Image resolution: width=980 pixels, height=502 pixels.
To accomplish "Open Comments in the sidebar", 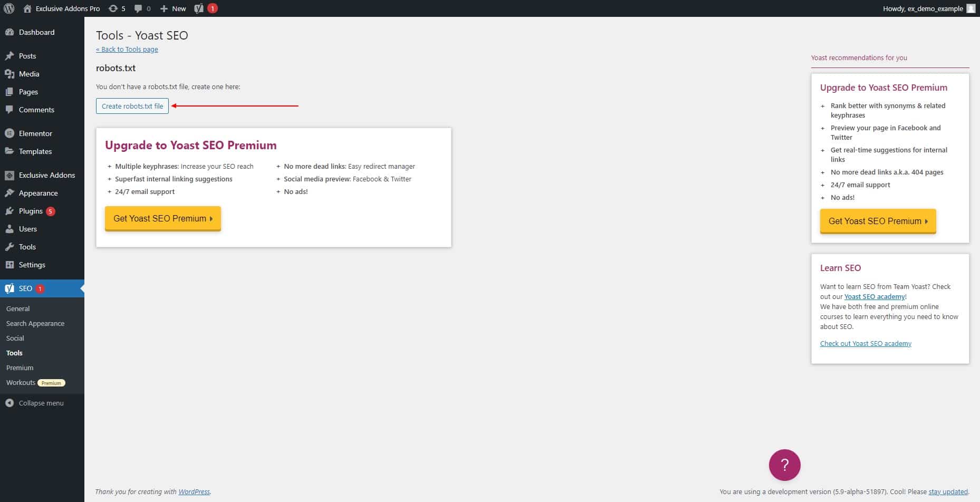I will (x=42, y=110).
